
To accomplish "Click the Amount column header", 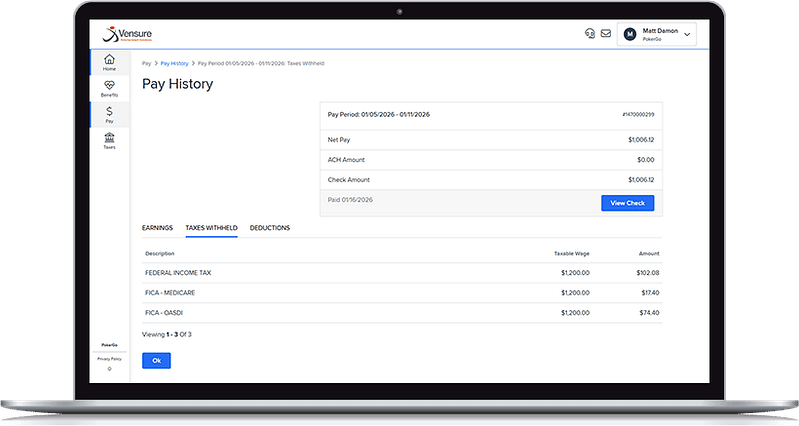I will click(649, 254).
